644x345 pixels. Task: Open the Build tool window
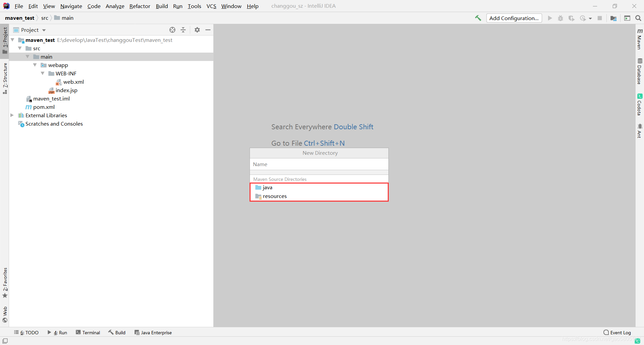pyautogui.click(x=117, y=333)
